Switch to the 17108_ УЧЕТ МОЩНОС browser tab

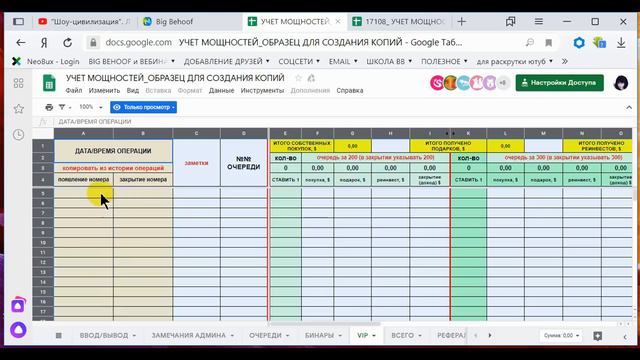pyautogui.click(x=400, y=22)
